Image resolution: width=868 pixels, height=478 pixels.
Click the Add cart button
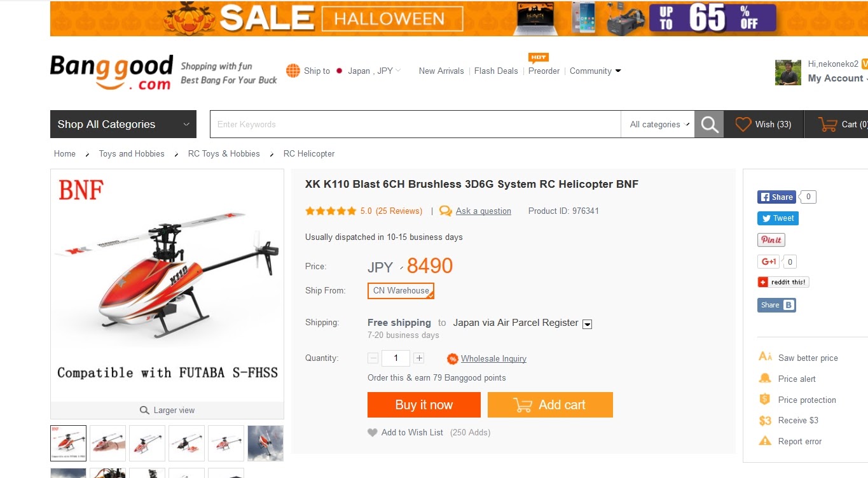pos(550,405)
